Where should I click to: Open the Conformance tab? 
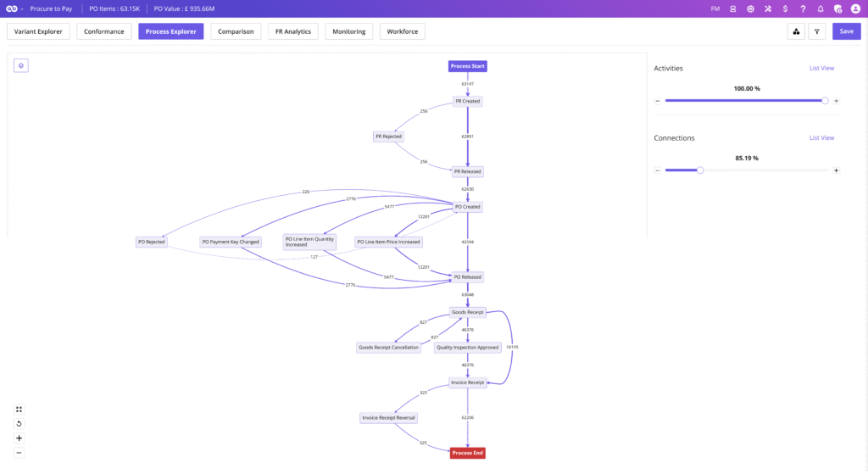tap(103, 31)
